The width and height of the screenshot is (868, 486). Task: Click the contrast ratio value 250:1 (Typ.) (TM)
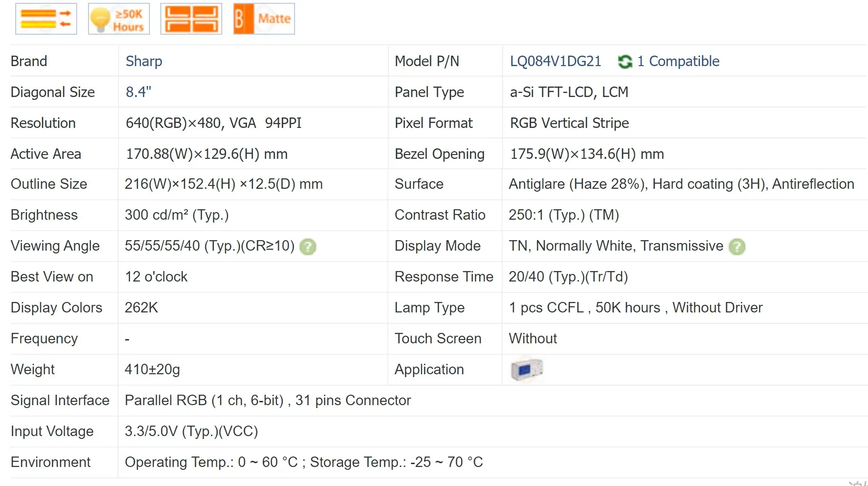(564, 215)
